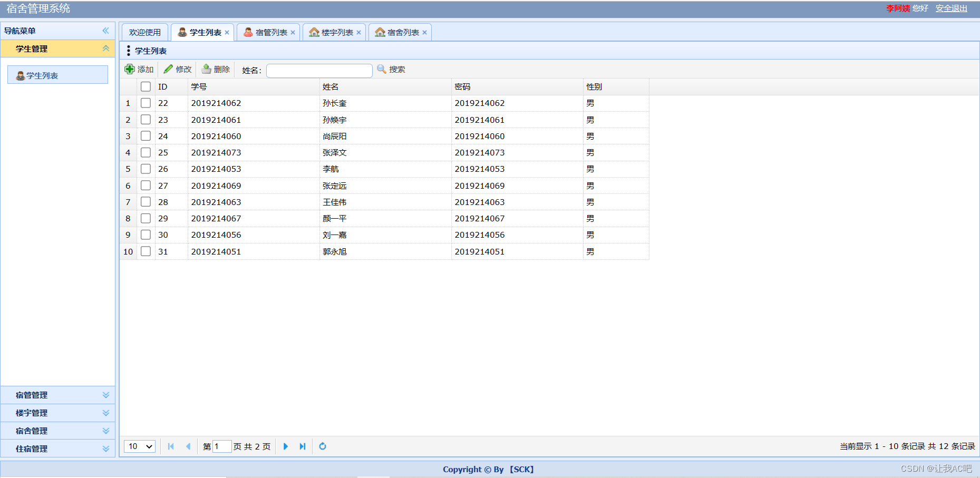This screenshot has width=980, height=478.
Task: Collapse navigation menu with double-left arrows
Action: [x=106, y=31]
